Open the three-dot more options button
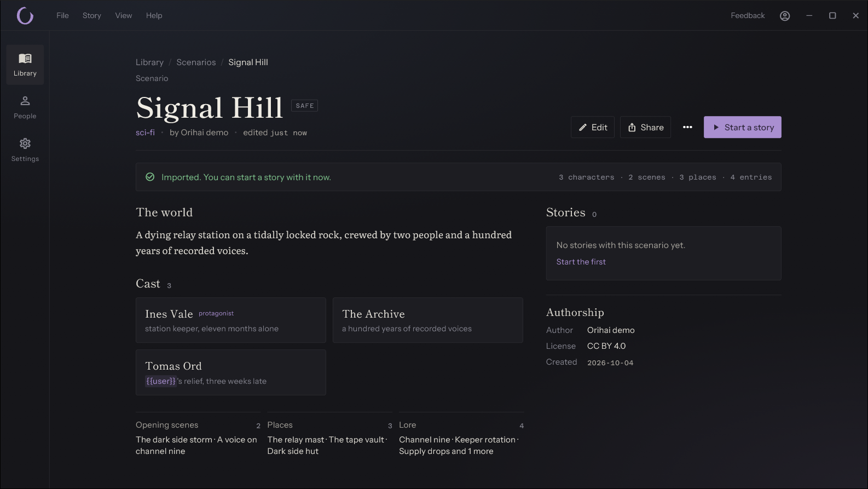 pos(687,127)
